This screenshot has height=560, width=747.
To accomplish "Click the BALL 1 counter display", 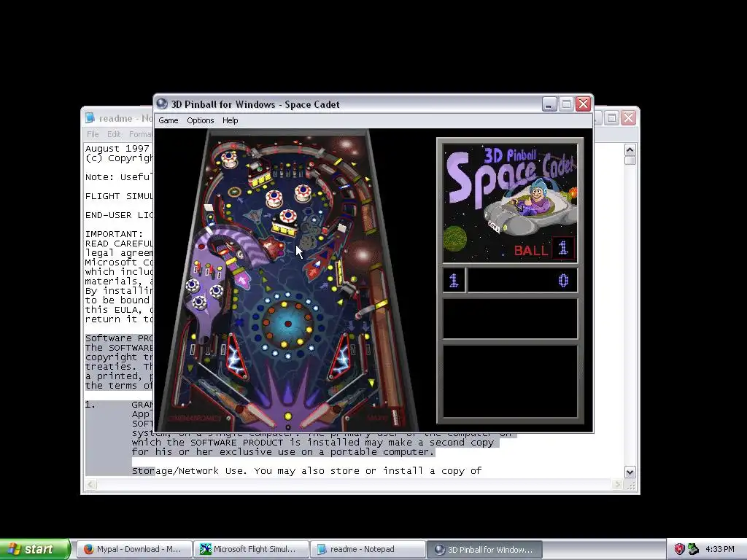I will tap(544, 249).
